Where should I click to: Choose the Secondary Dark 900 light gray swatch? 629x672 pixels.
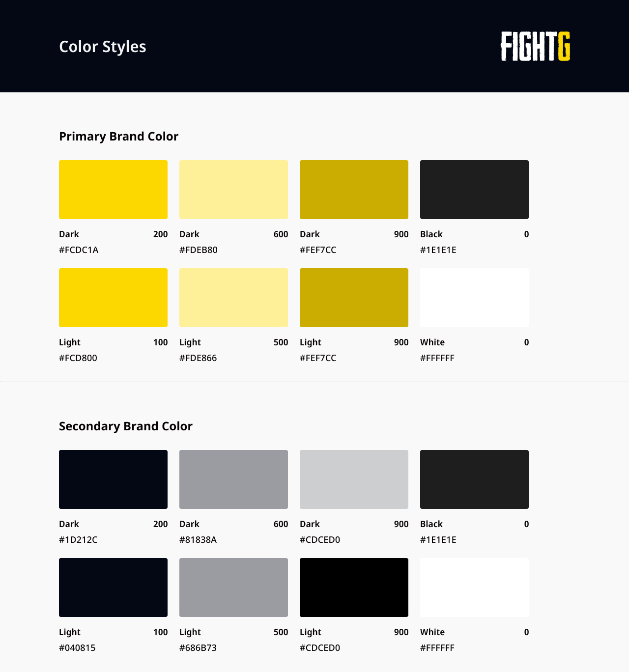354,479
